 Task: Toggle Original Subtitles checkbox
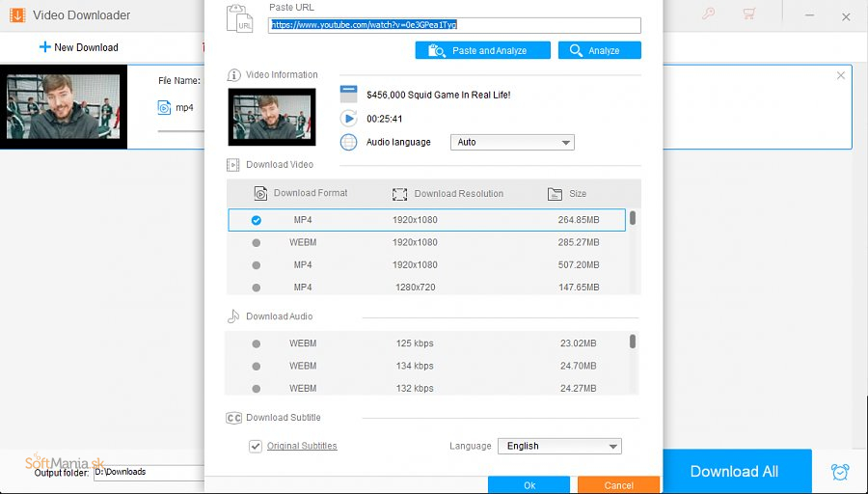click(256, 446)
